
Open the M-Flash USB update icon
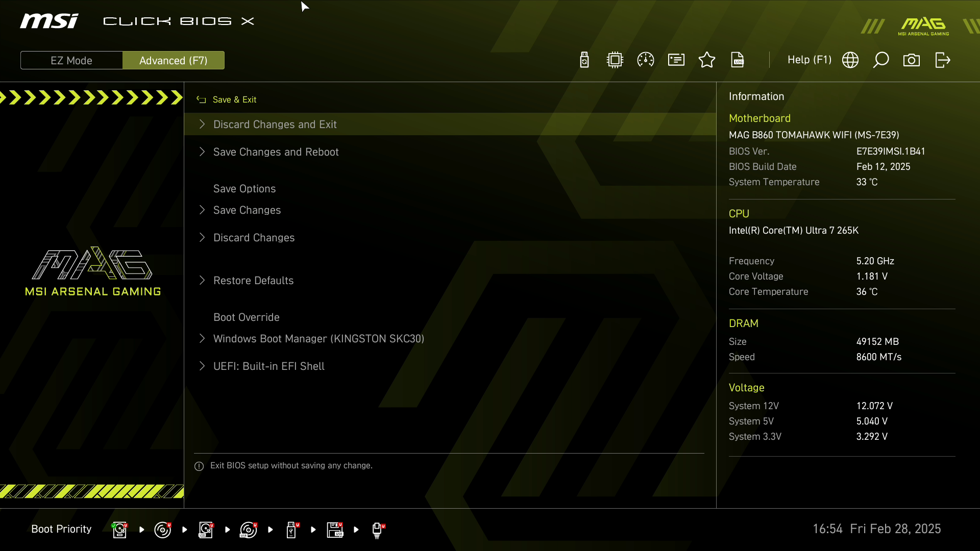click(x=584, y=60)
